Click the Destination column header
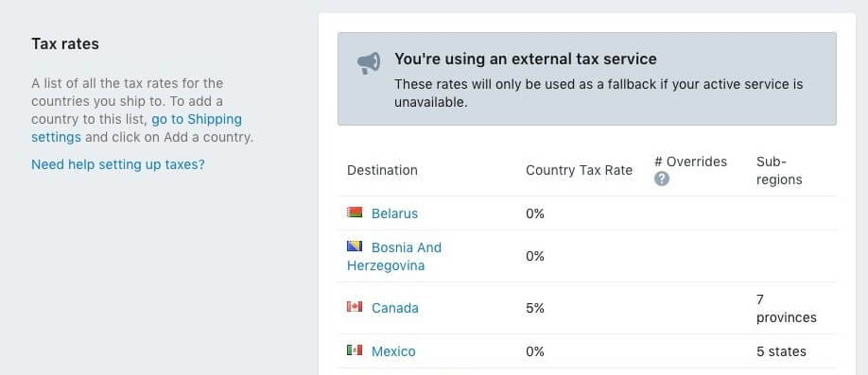This screenshot has height=375, width=868. coord(382,170)
